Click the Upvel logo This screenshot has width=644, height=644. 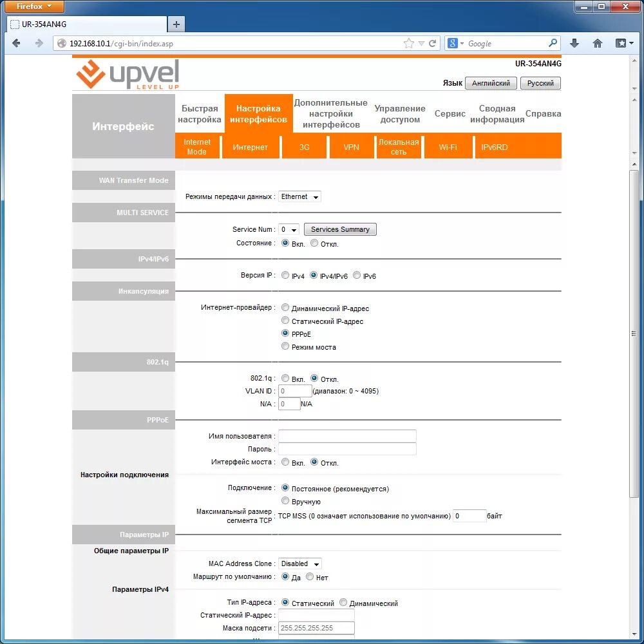[128, 74]
